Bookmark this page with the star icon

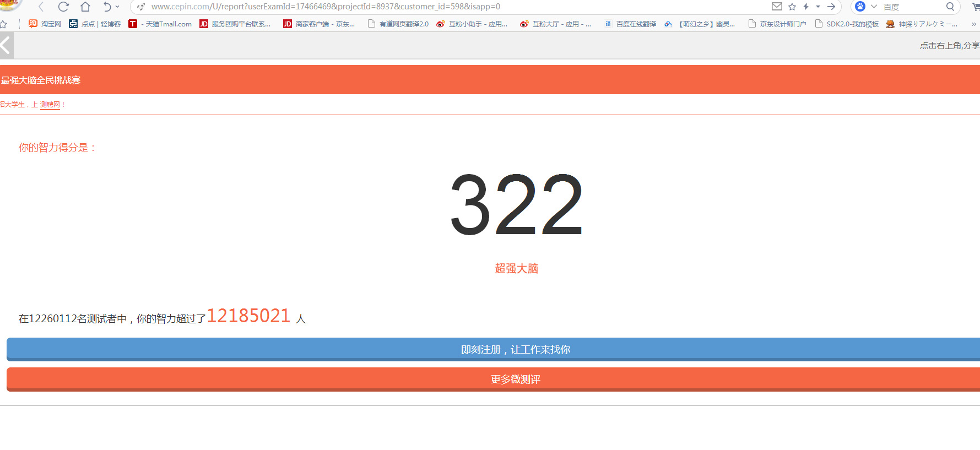(792, 7)
